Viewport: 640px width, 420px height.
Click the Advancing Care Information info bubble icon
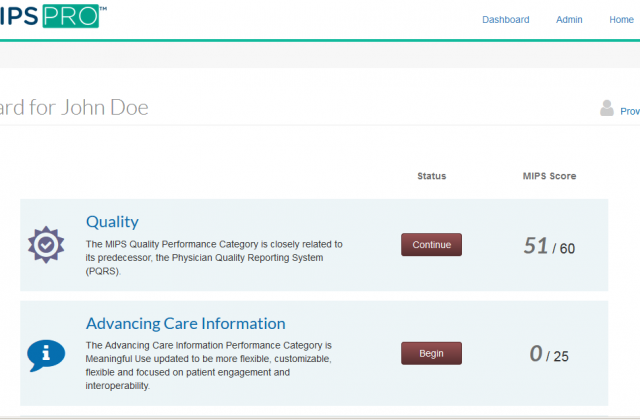click(x=45, y=353)
